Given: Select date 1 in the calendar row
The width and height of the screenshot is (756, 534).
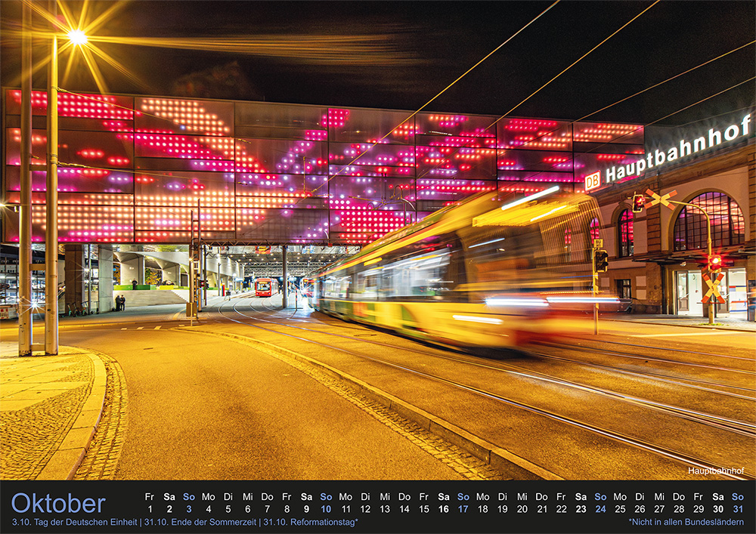Looking at the screenshot, I should 150,509.
